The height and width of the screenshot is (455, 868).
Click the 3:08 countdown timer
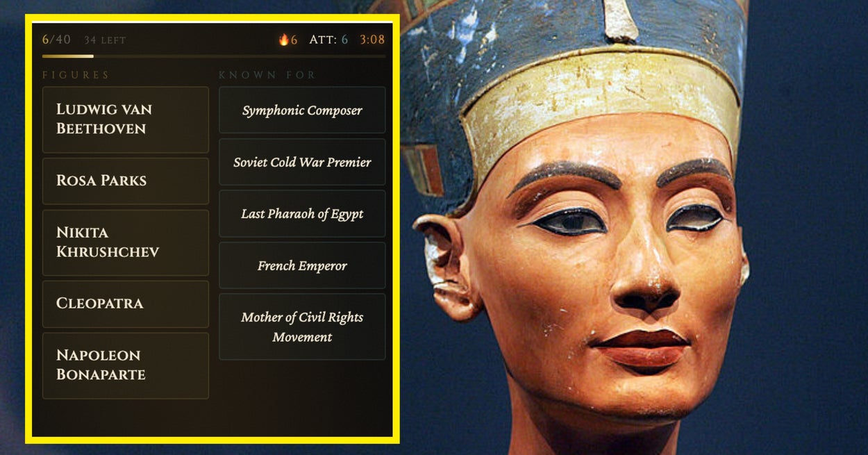(372, 40)
